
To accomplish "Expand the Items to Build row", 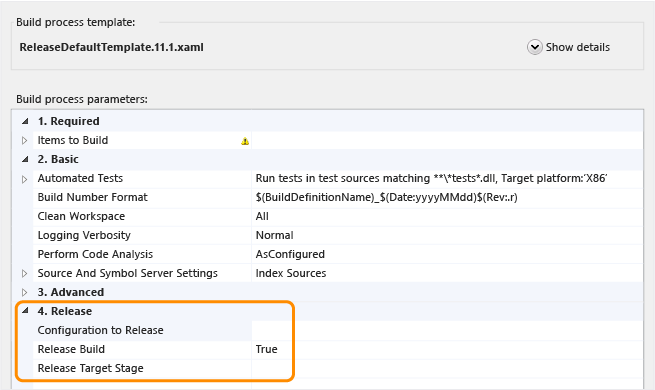I will pos(24,141).
